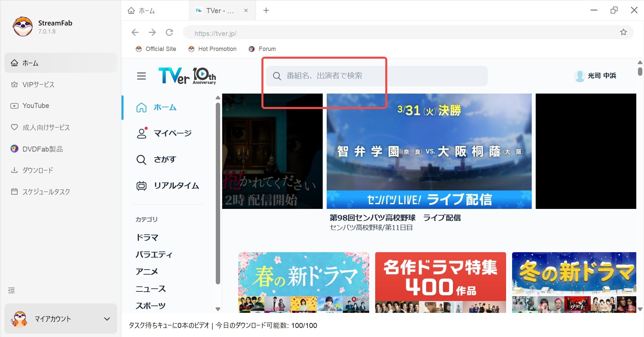Screen dimensions: 644x337
Task: Switch to the ホーム browser tab
Action: (146, 10)
